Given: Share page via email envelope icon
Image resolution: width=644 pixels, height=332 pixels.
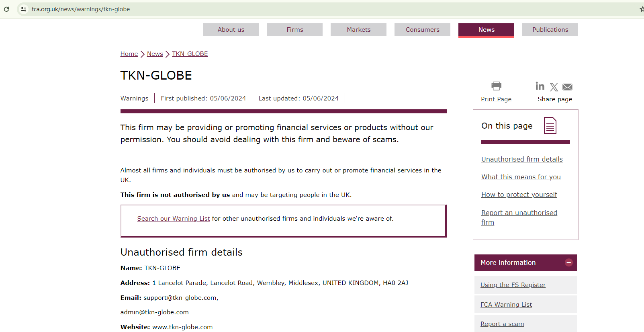Looking at the screenshot, I should (567, 87).
